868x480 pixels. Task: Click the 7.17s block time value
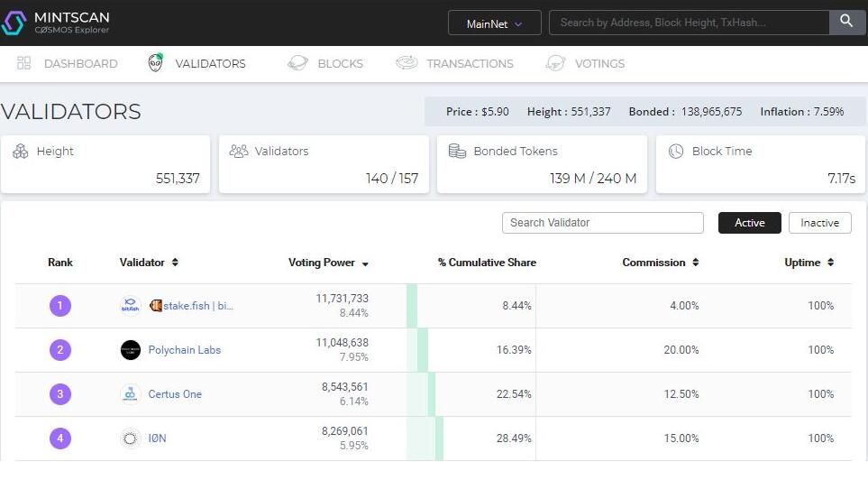click(842, 179)
